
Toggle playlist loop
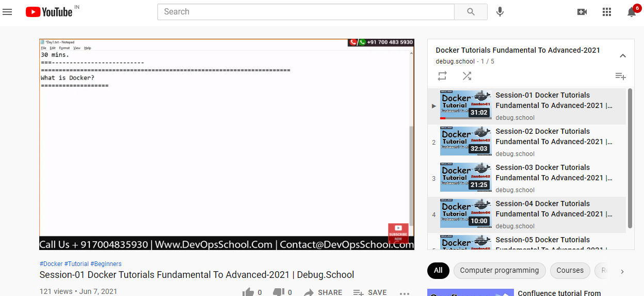click(x=442, y=76)
